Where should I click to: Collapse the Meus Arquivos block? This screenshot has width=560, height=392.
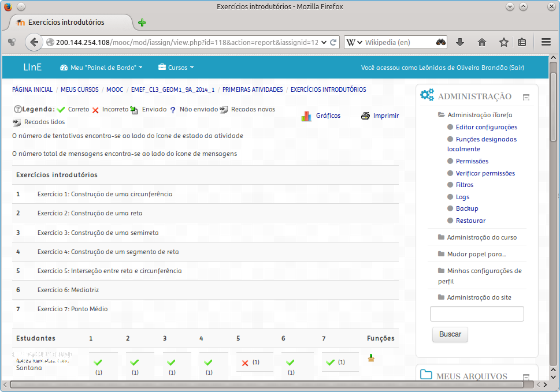pos(526,376)
